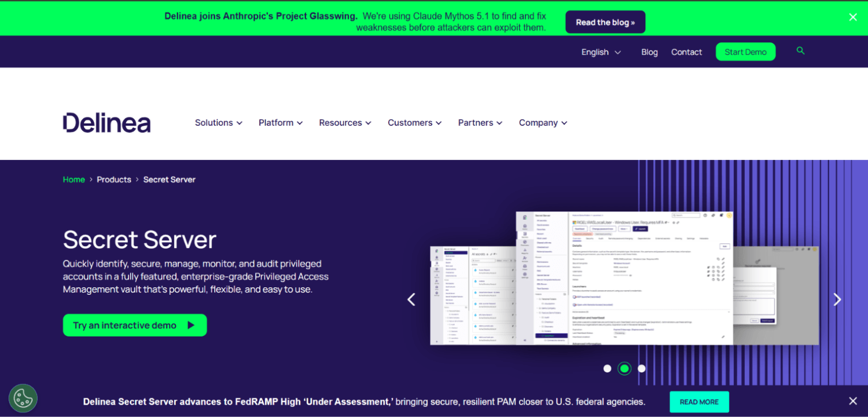The image size is (868, 417).
Task: Go to Home breadcrumb
Action: pos(74,180)
